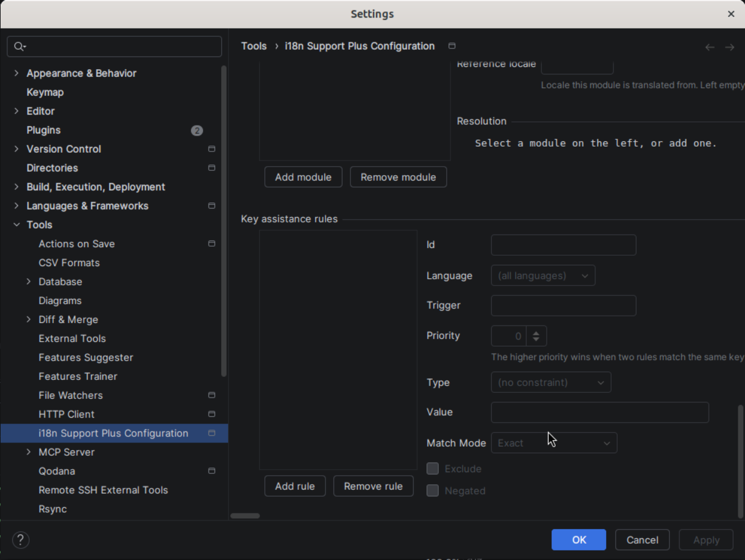Viewport: 745px width, 560px height.
Task: Select i18n Support Plus Configuration entry
Action: pos(114,433)
